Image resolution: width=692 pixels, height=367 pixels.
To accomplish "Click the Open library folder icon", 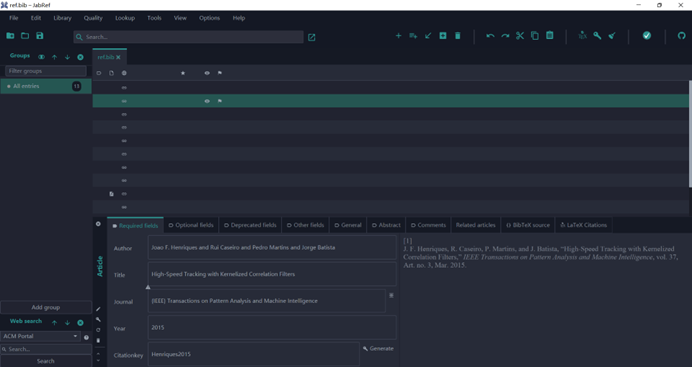I will [25, 36].
